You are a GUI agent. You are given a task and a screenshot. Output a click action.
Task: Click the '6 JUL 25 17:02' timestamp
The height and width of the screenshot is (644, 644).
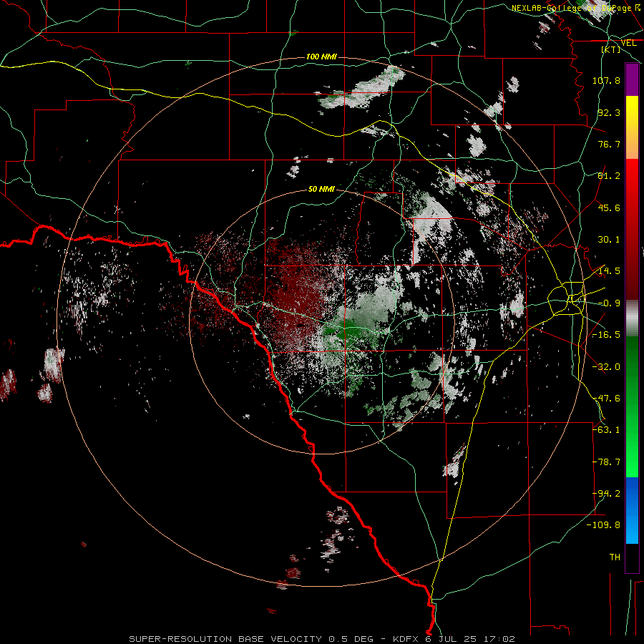point(470,639)
